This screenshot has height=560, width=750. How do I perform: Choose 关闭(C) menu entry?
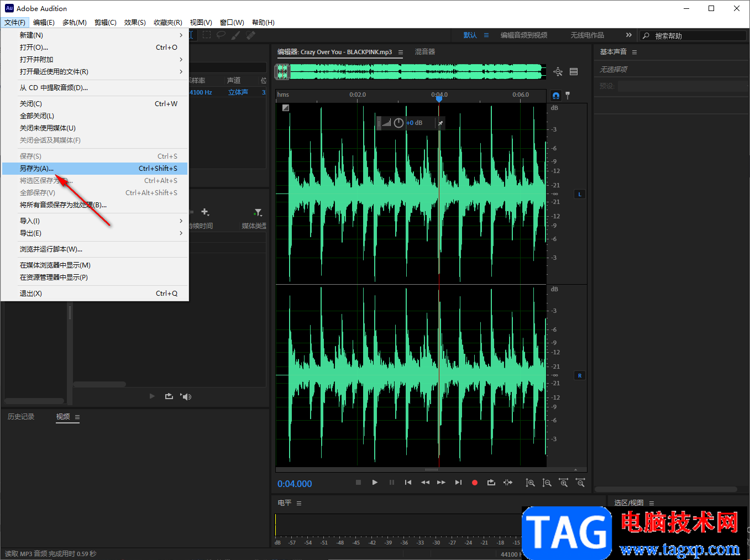tap(95, 104)
